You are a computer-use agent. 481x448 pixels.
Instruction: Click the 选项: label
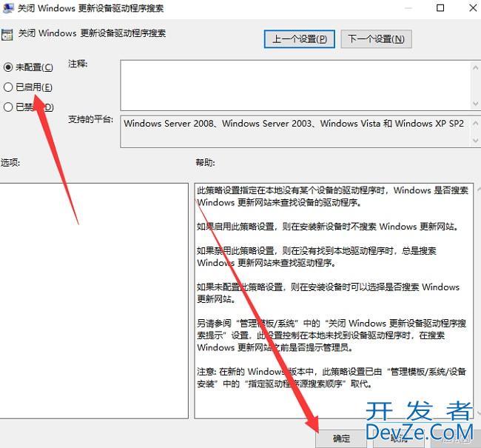[10, 162]
